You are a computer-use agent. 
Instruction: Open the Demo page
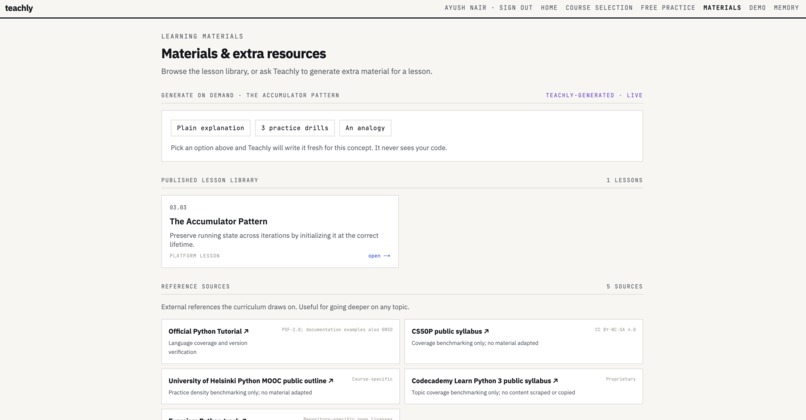pyautogui.click(x=757, y=8)
